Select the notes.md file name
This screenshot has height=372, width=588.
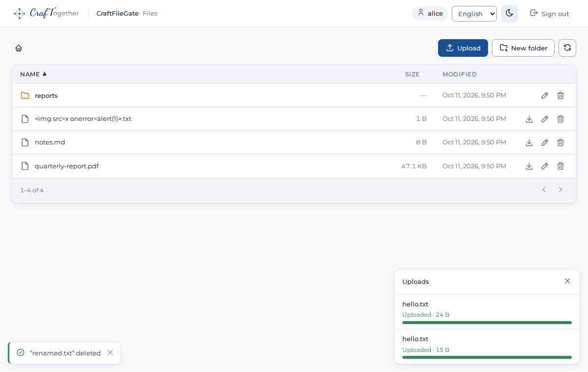50,142
